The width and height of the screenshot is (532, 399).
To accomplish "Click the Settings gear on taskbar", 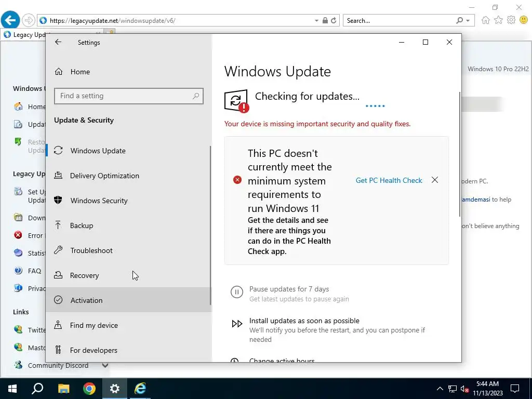I will [115, 389].
